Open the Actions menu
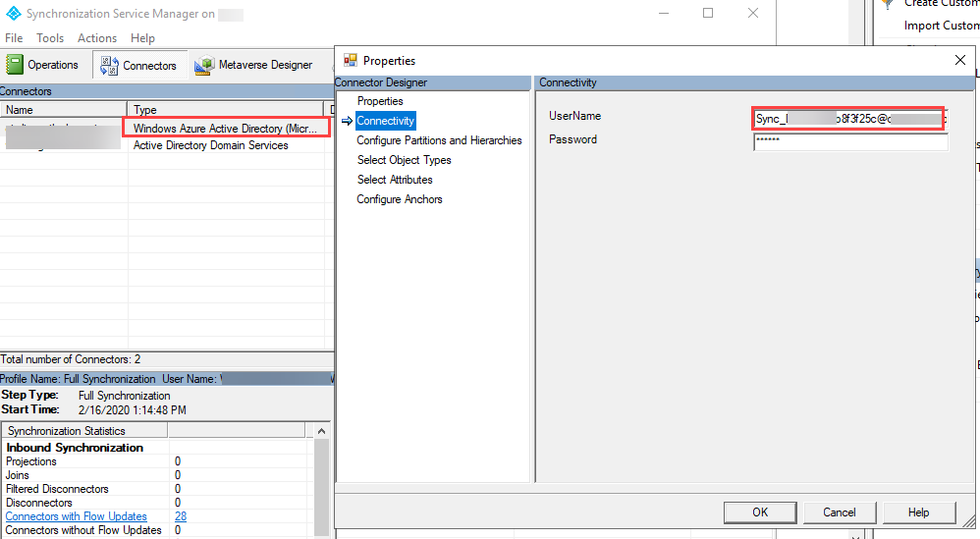980x539 pixels. tap(97, 38)
